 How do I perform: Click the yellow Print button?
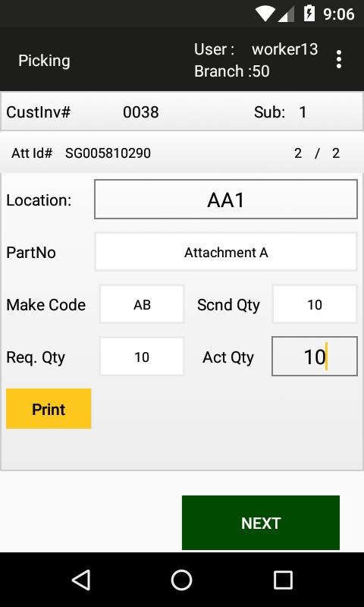[x=49, y=408]
